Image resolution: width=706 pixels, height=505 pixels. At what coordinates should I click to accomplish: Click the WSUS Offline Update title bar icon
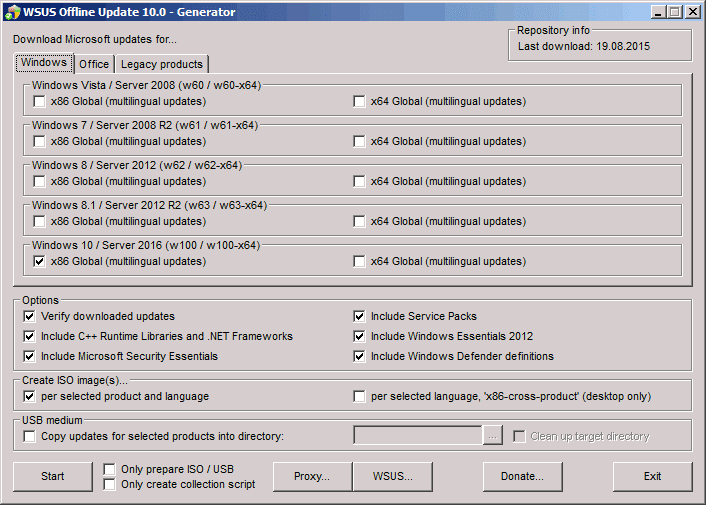tap(12, 12)
